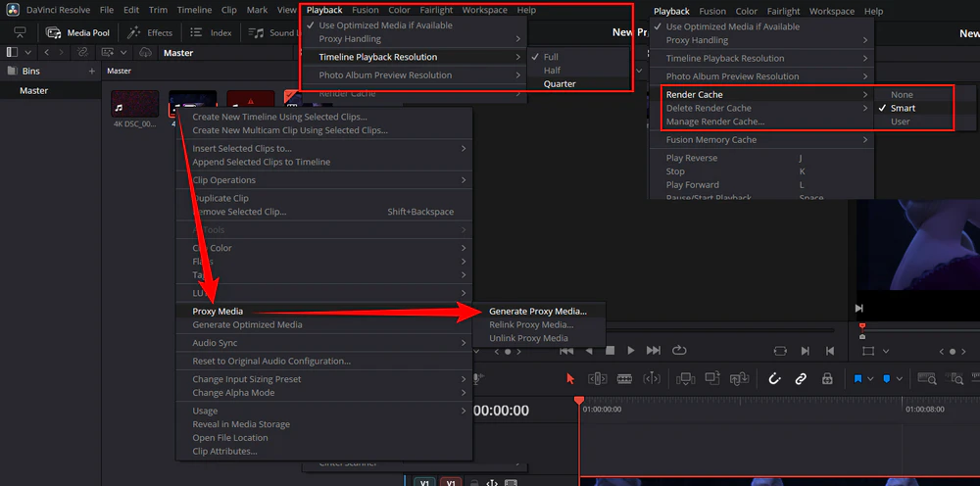This screenshot has height=486, width=980.
Task: Click the Overwrite Clip toolbar icon
Action: [x=712, y=378]
